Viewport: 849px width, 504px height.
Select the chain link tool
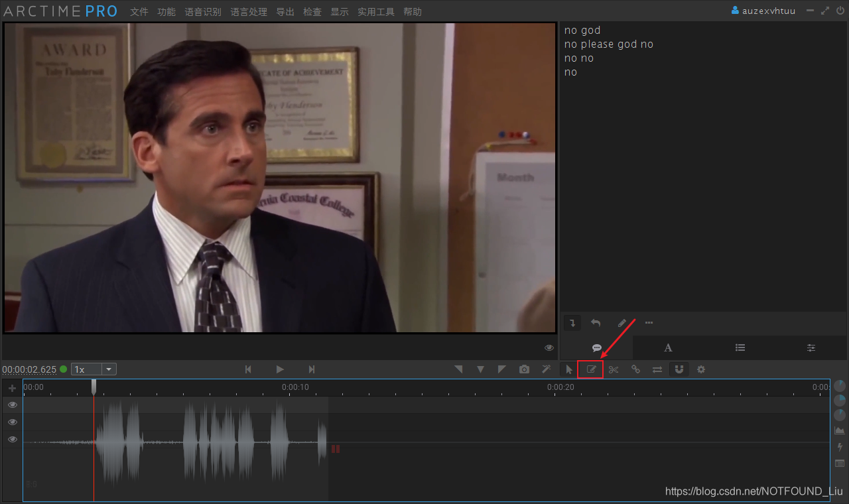tap(635, 369)
